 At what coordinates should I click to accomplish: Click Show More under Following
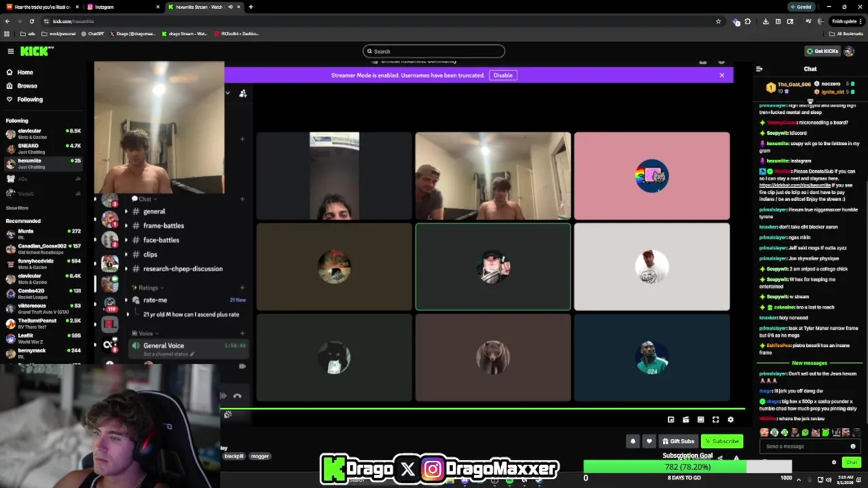(x=17, y=208)
